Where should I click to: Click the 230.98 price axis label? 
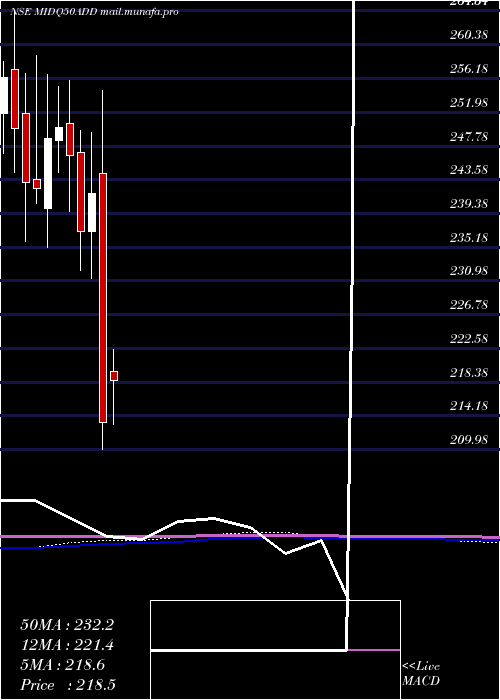[469, 271]
